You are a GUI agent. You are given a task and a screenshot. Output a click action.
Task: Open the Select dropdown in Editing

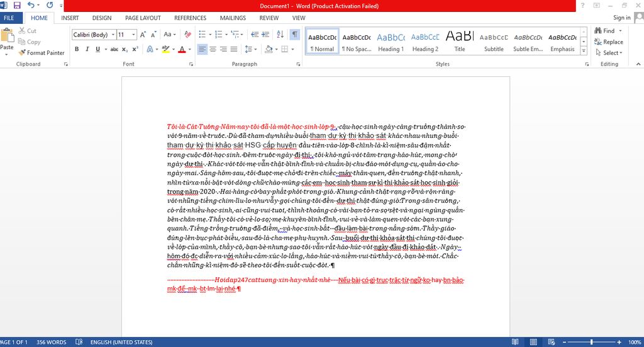click(609, 53)
